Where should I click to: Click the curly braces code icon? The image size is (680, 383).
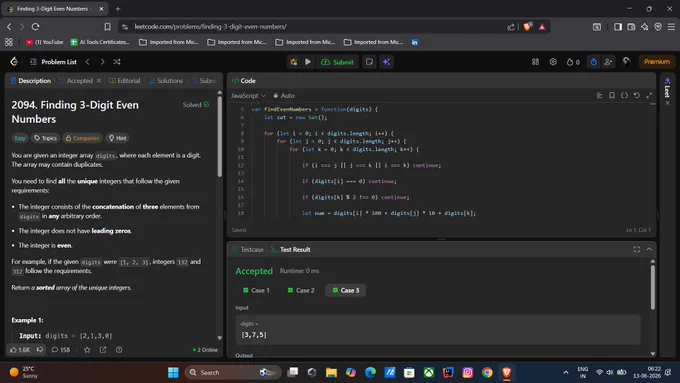[x=624, y=95]
